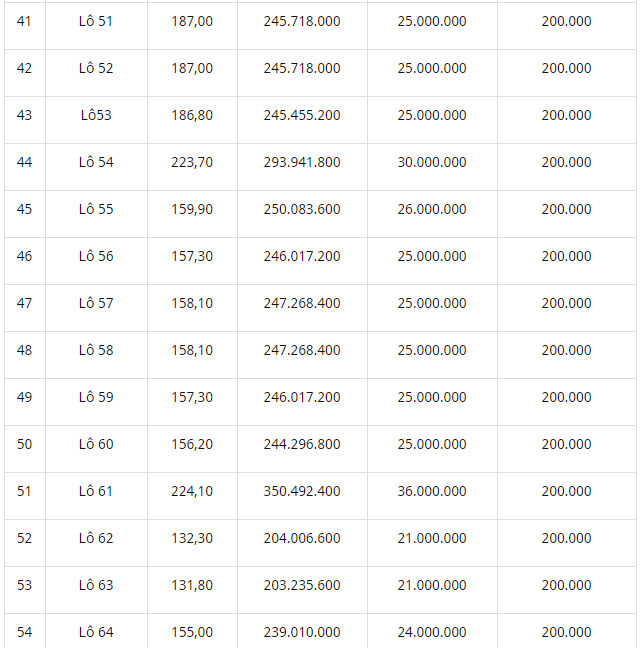The image size is (643, 648).
Task: Click deposit value 26.000.000
Action: pyautogui.click(x=431, y=209)
